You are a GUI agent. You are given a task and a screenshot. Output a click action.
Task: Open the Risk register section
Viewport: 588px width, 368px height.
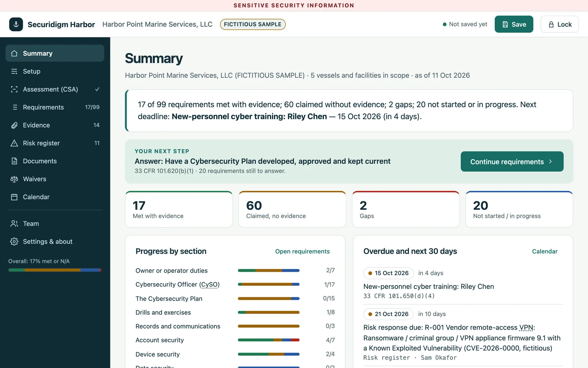pyautogui.click(x=55, y=143)
